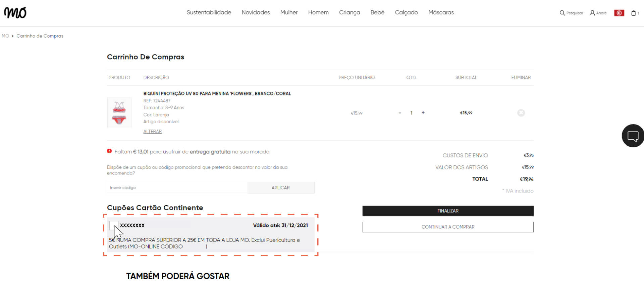Click Válido até: 31/12/2021 text
644x285 pixels.
pos(280,225)
